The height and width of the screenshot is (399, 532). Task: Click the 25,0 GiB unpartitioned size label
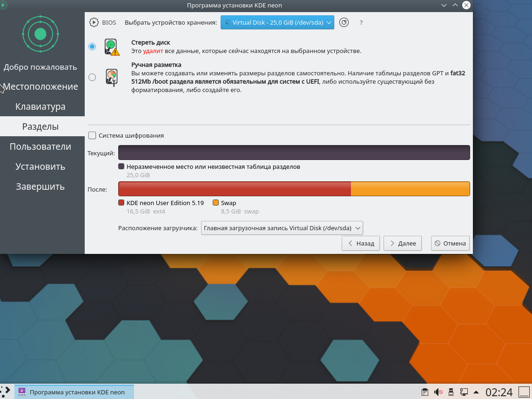[x=138, y=175]
